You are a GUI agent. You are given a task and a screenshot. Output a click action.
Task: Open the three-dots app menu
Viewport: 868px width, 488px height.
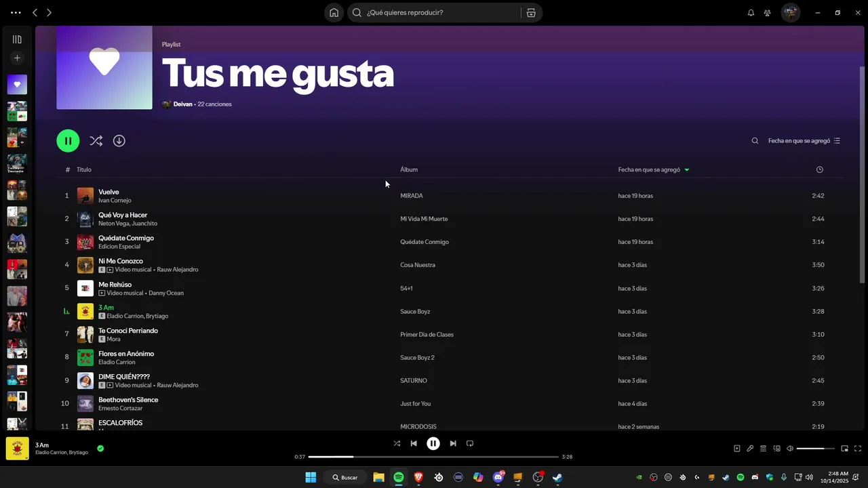[16, 13]
